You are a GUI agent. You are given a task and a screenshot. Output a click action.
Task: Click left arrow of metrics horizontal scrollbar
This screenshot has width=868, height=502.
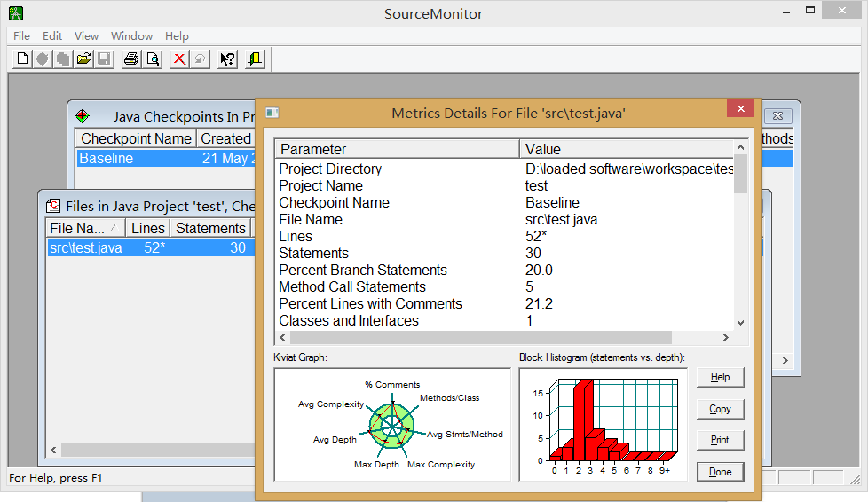pyautogui.click(x=282, y=337)
